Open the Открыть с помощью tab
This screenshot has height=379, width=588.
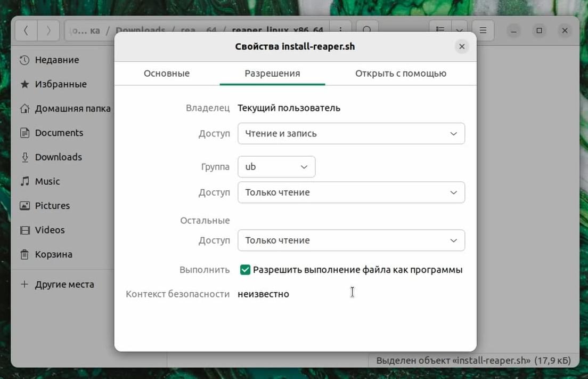(401, 74)
